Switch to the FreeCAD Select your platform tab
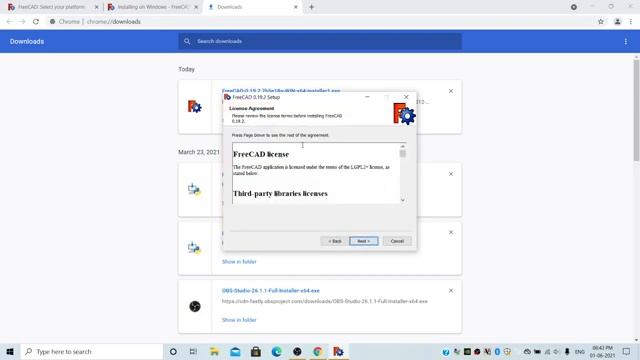The width and height of the screenshot is (640, 360). pyautogui.click(x=51, y=7)
